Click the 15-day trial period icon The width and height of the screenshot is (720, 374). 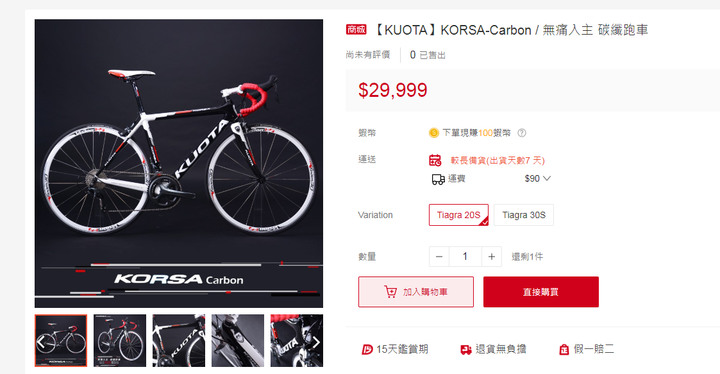click(367, 350)
